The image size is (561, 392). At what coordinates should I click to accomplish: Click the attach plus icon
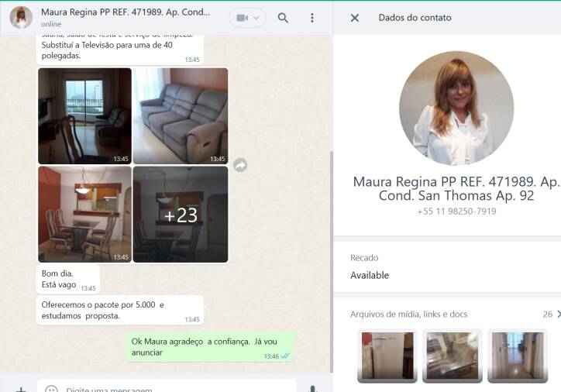[21, 389]
